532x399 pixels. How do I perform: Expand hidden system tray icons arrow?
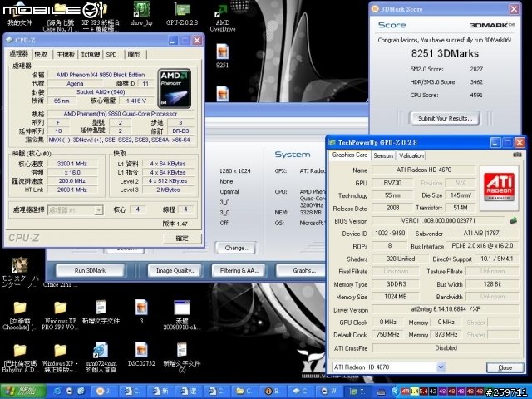tap(395, 392)
